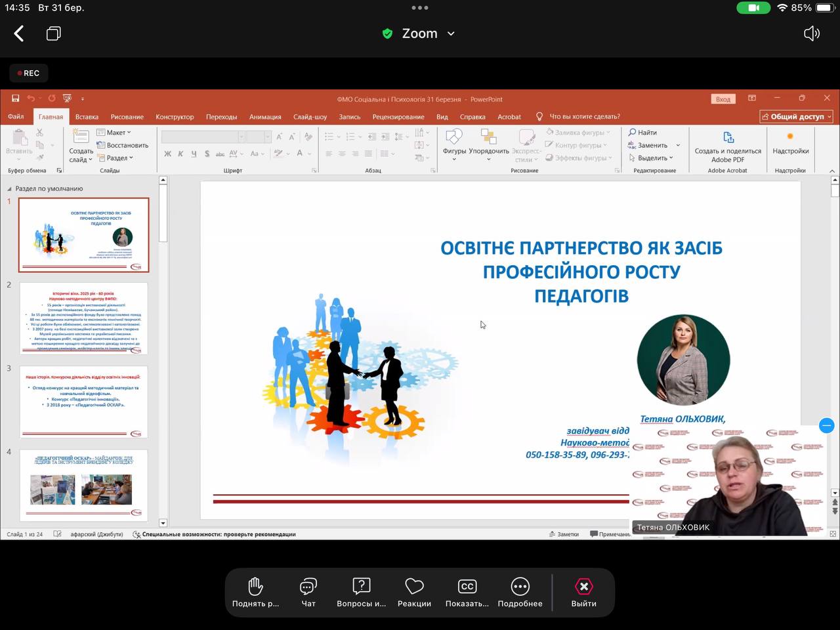Open the Shapes (Фигуры) dropdown
The height and width of the screenshot is (630, 840).
pyautogui.click(x=454, y=144)
